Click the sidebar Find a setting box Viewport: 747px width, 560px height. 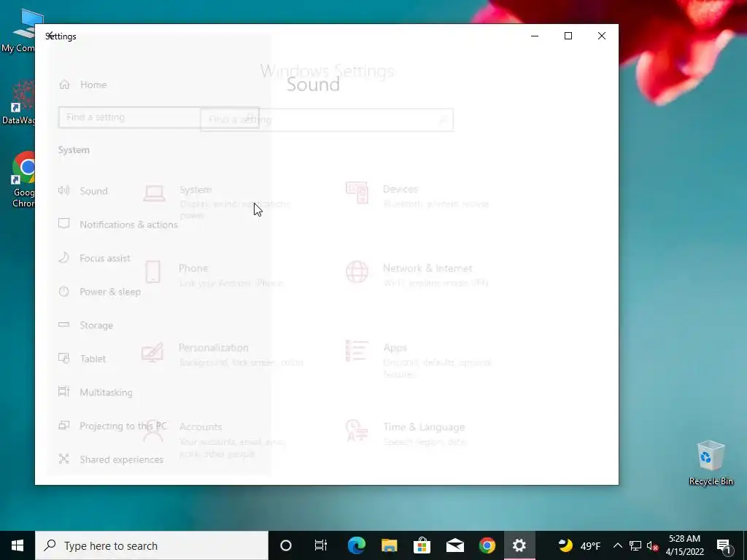(158, 117)
